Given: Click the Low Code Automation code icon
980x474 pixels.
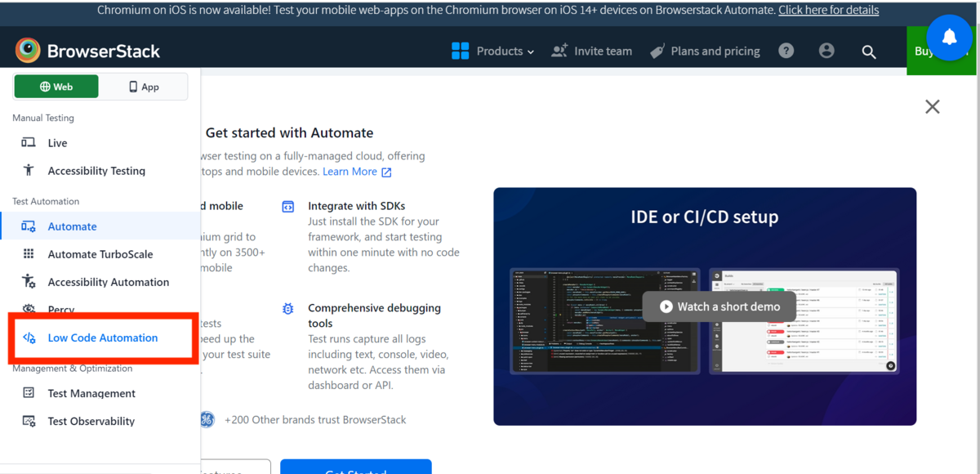Looking at the screenshot, I should [29, 338].
